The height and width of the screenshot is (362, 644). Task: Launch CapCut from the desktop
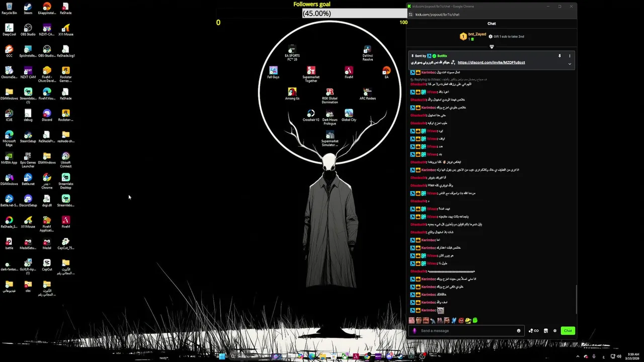click(47, 265)
